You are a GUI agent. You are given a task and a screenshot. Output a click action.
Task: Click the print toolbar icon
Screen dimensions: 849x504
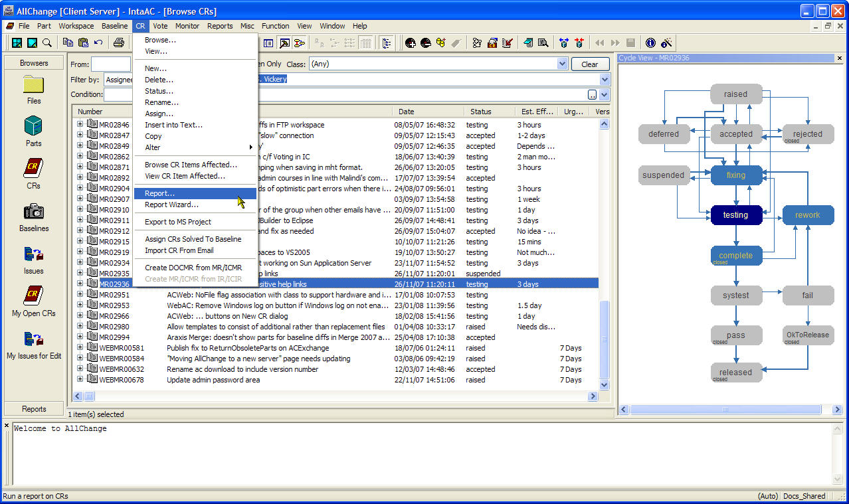click(119, 43)
